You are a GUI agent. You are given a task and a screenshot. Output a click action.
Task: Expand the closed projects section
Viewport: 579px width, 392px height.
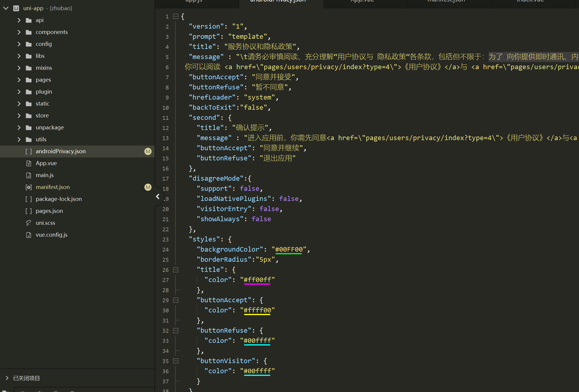pos(7,378)
